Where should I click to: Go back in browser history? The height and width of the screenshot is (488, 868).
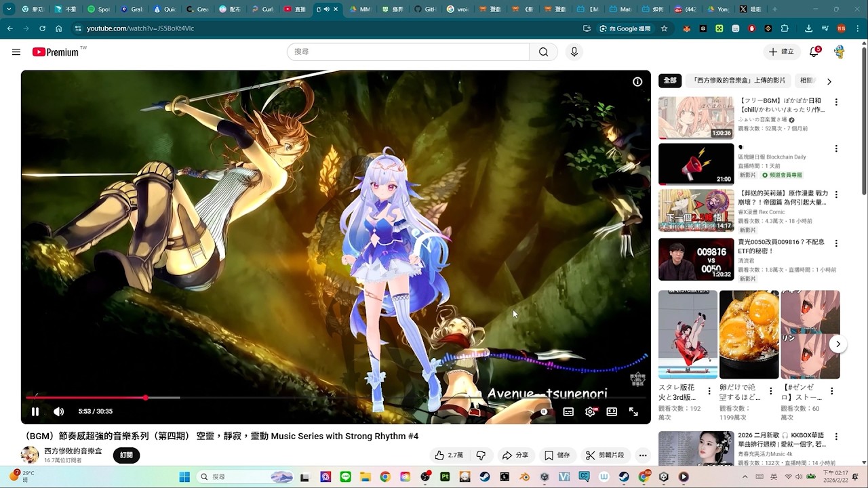9,28
